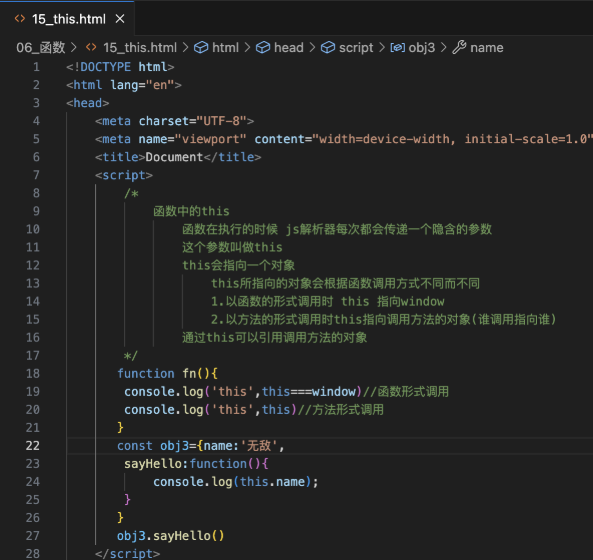Click sayHello:function() on line 23
Screen dimensions: 593x560
point(196,464)
